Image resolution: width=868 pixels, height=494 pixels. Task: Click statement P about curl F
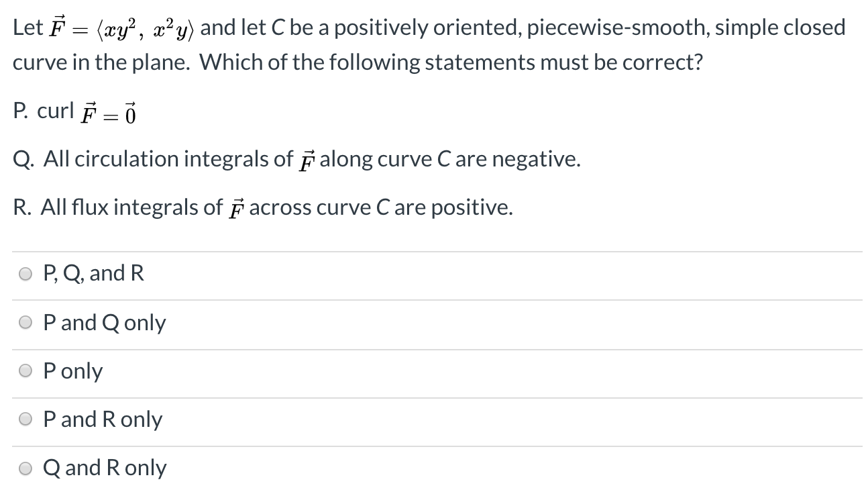click(x=74, y=112)
